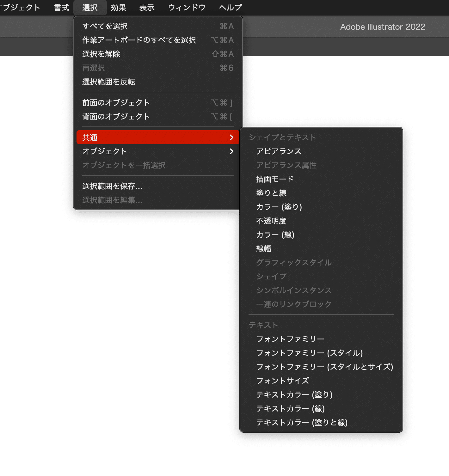This screenshot has width=449, height=476.
Task: Expand the オブジェクト submenu arrow
Action: 231,151
